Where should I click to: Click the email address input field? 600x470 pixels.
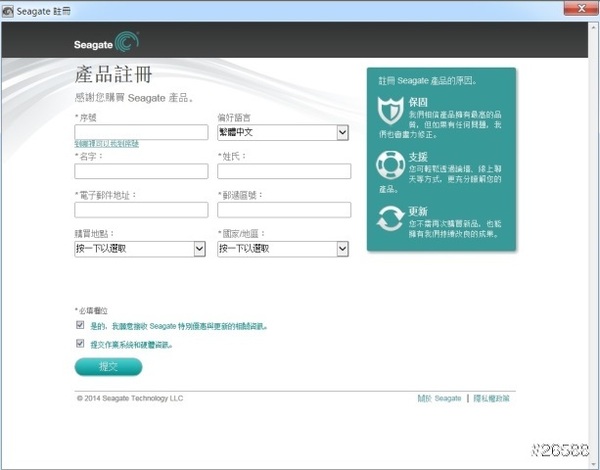141,210
